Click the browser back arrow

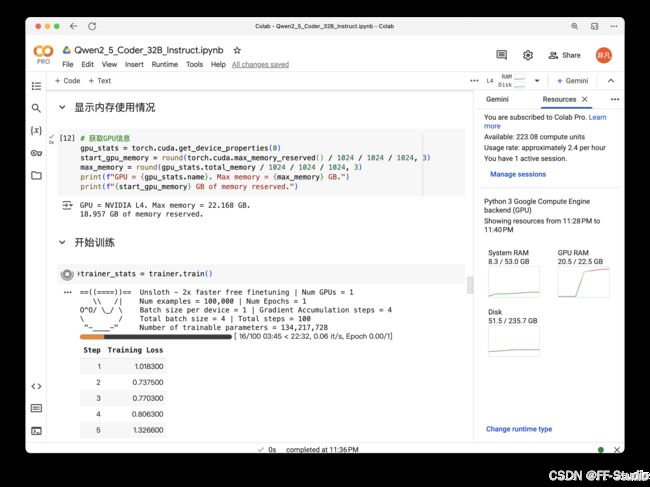pos(74,26)
